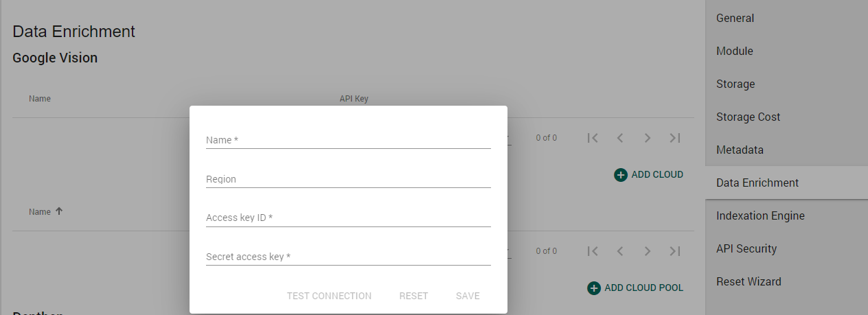Screen dimensions: 868x315
Task: Focus the Access key ID field
Action: coord(348,218)
